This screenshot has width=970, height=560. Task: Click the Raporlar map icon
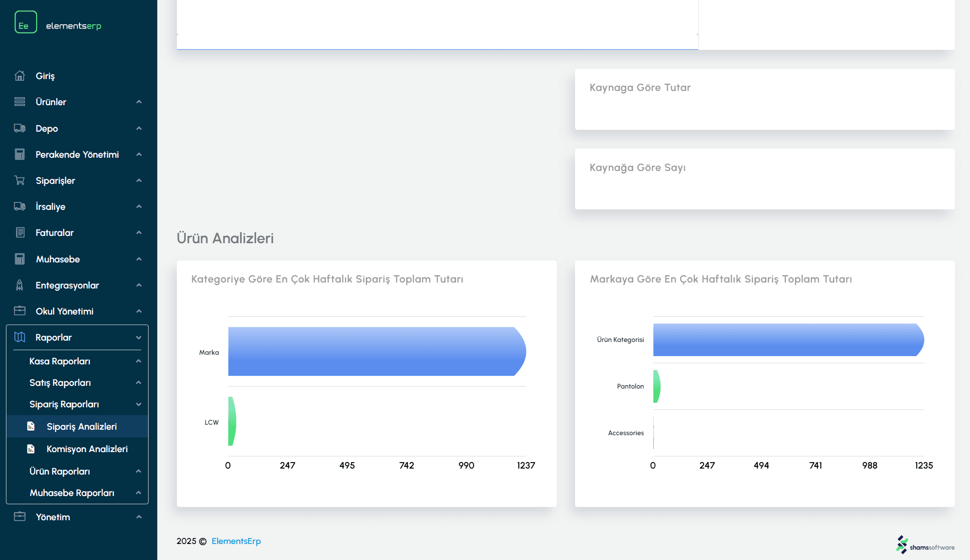coord(20,337)
